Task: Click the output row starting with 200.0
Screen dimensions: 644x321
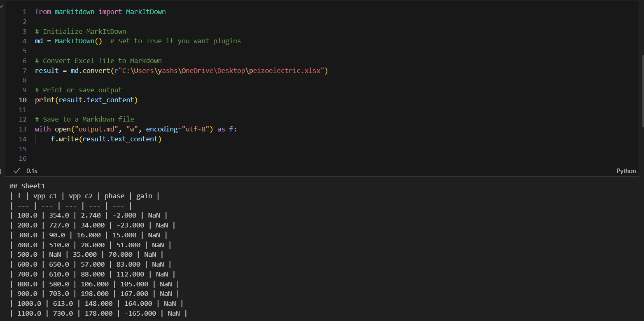Action: point(92,225)
